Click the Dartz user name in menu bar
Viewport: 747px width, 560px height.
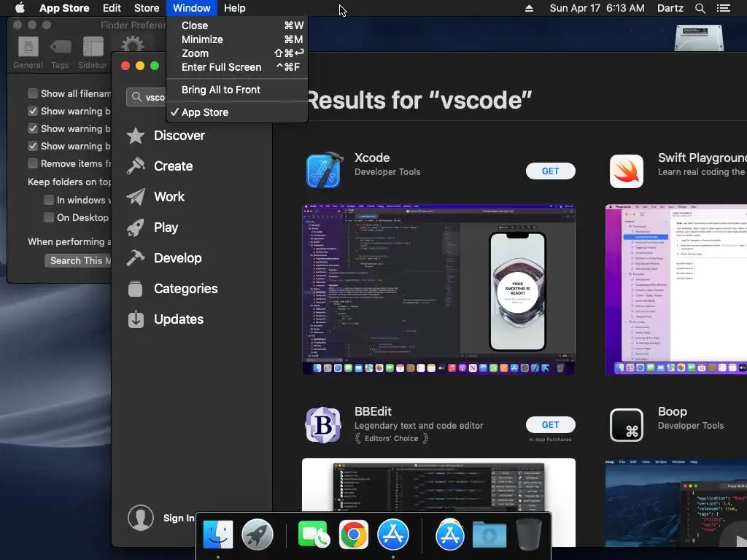coord(670,8)
